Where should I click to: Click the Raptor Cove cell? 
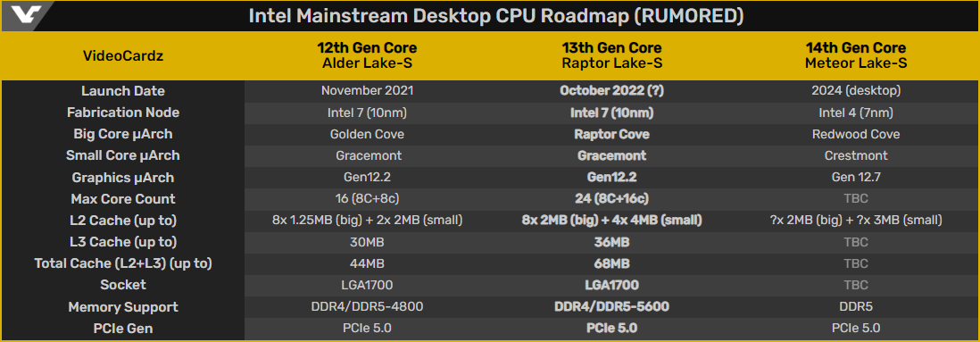click(x=612, y=135)
